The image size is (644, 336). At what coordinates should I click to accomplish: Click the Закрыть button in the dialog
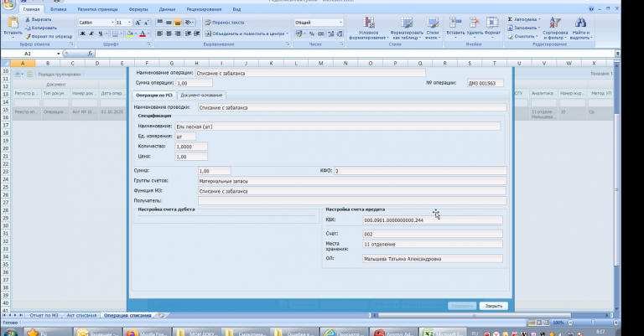(x=493, y=306)
